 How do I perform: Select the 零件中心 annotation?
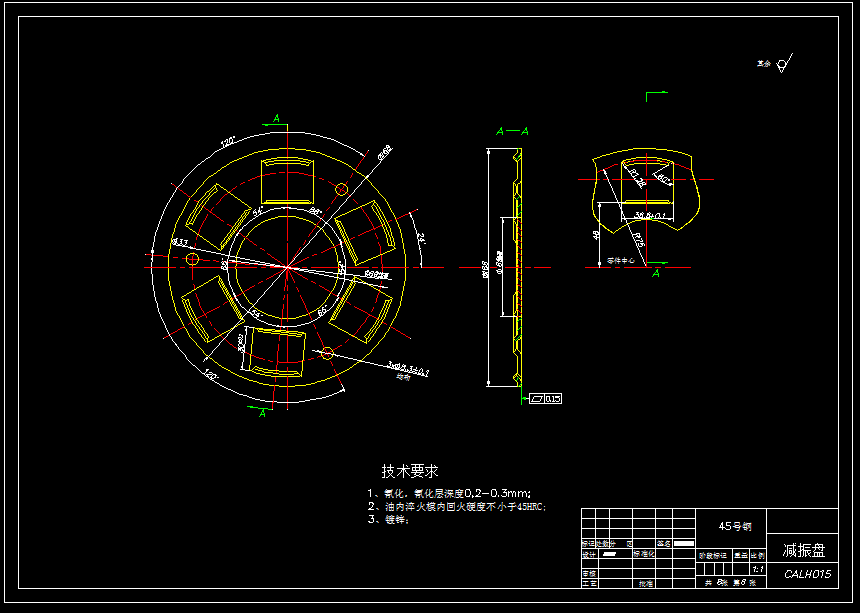coord(621,260)
